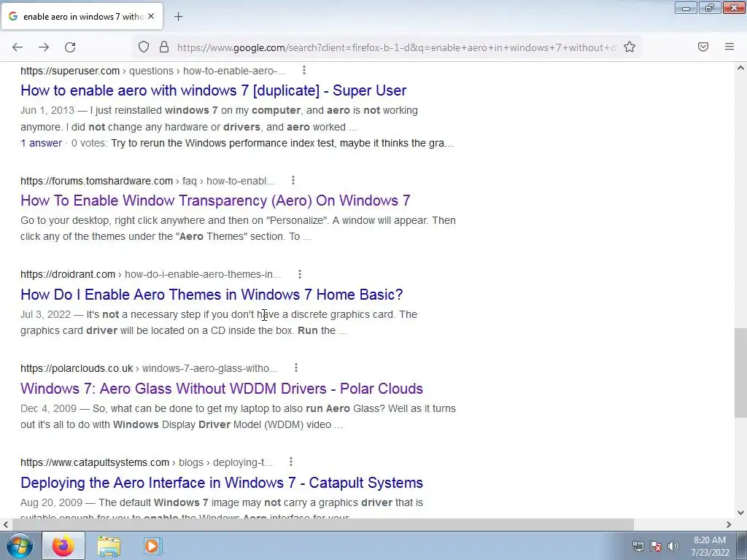Open the tracking protection shield icon
This screenshot has height=560, width=747.
click(144, 47)
